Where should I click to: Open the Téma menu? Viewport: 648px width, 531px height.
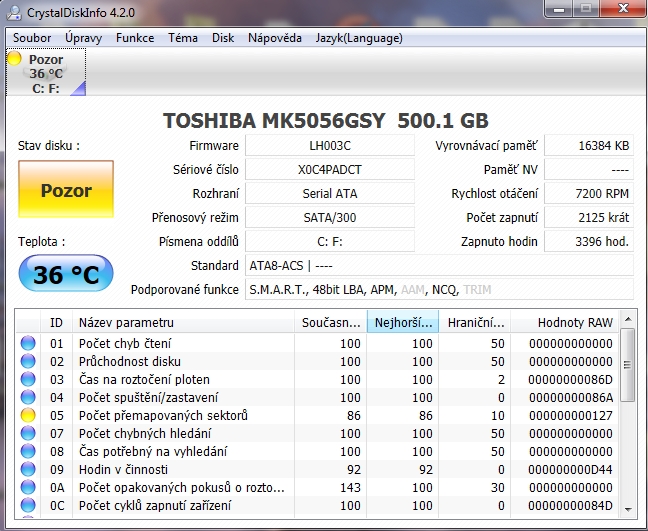point(183,38)
